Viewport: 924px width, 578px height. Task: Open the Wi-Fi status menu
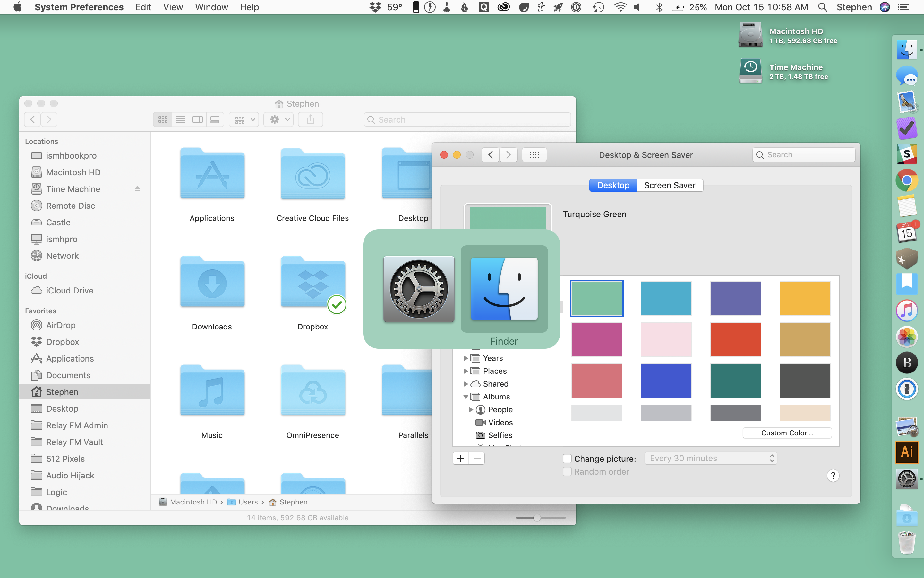(620, 7)
